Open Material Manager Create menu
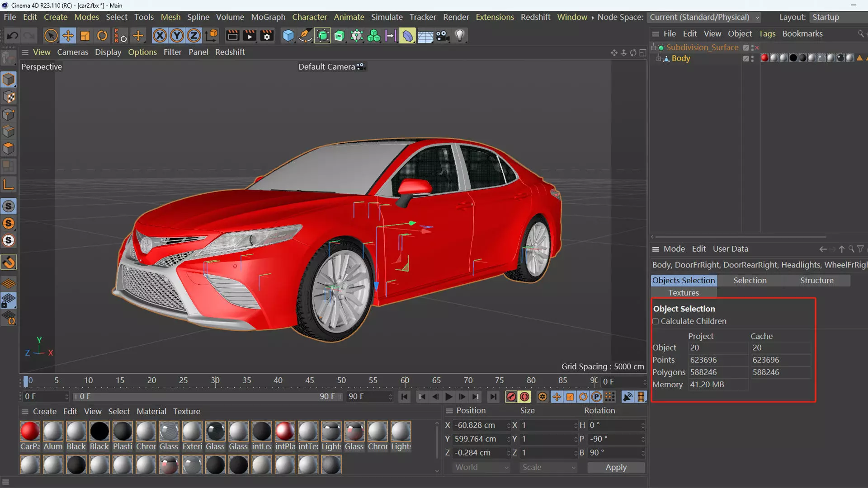Viewport: 868px width, 488px height. [x=45, y=412]
